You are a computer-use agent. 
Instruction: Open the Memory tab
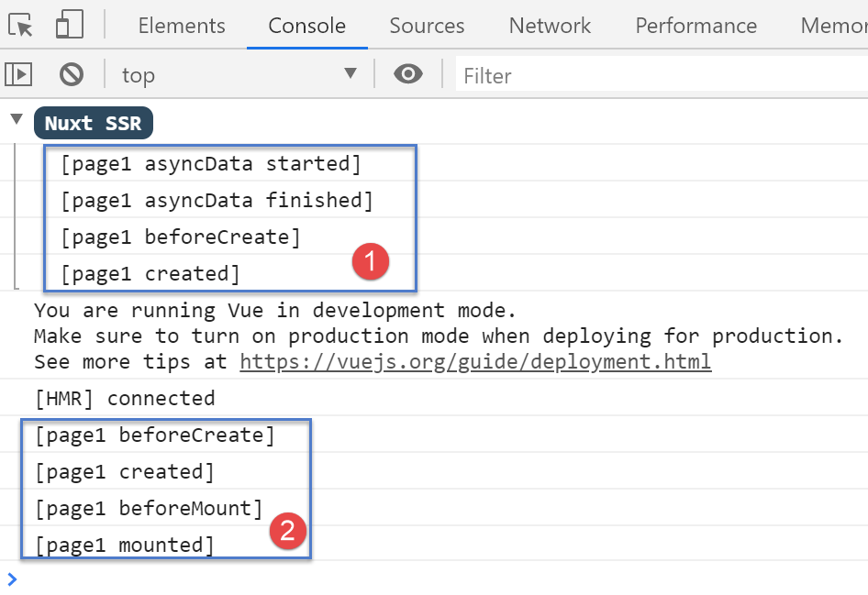(x=833, y=26)
